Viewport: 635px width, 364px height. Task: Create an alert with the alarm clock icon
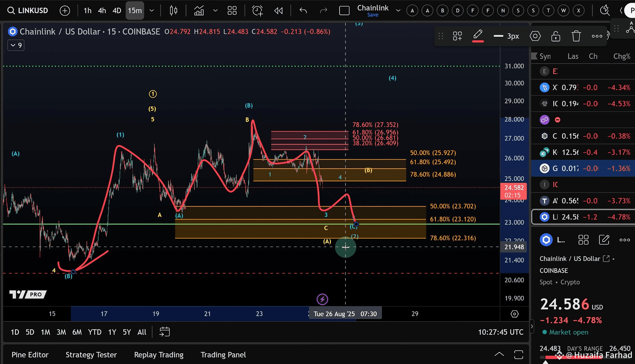(258, 10)
